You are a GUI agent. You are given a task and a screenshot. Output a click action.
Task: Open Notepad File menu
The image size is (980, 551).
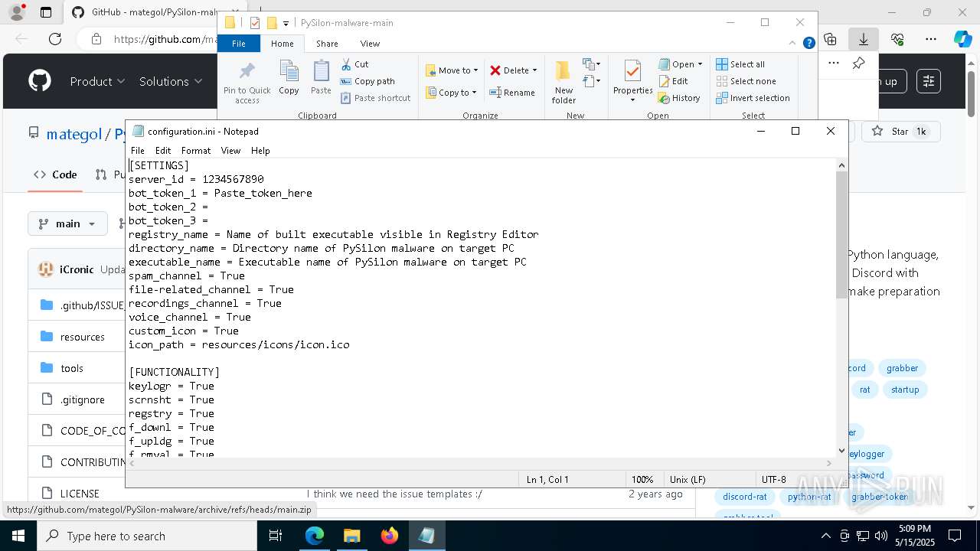click(137, 151)
